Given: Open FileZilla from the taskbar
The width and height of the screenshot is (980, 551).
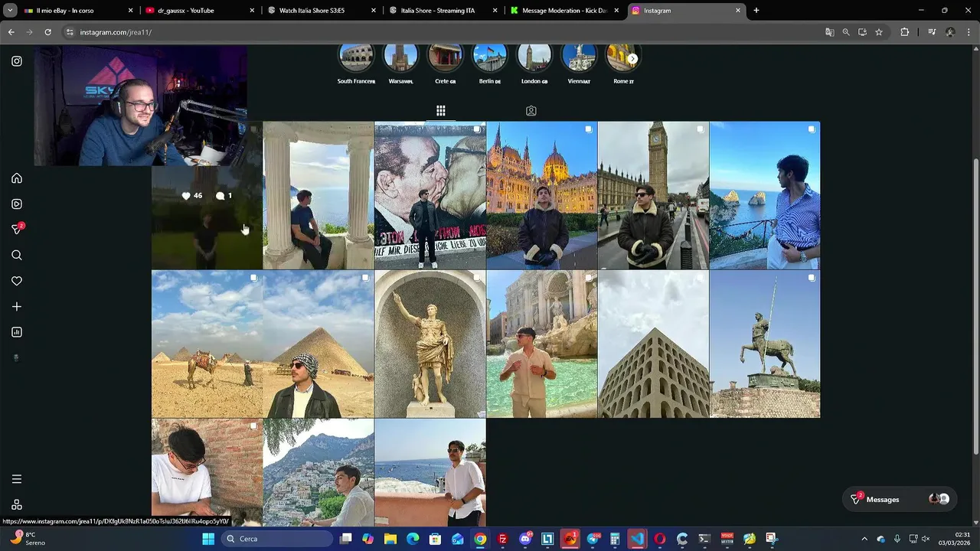Looking at the screenshot, I should pos(502,539).
